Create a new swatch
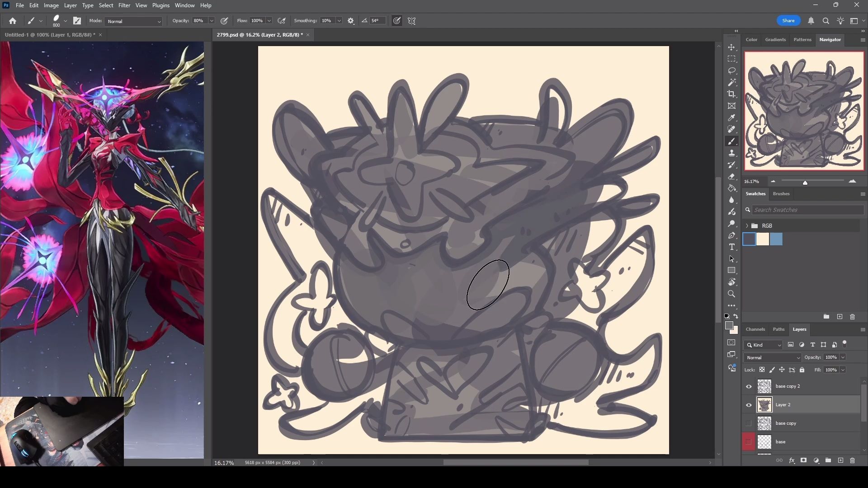868x488 pixels. [x=840, y=317]
